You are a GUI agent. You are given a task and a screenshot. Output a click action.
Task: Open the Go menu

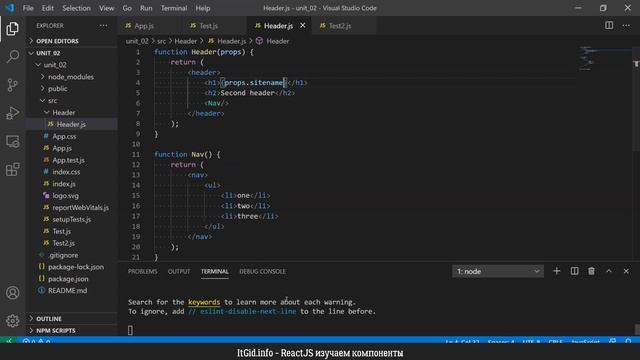pyautogui.click(x=127, y=8)
